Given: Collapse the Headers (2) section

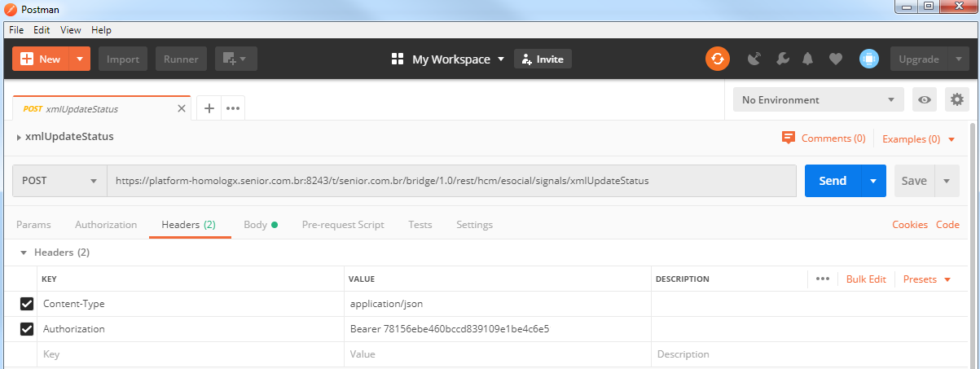Looking at the screenshot, I should pos(24,253).
